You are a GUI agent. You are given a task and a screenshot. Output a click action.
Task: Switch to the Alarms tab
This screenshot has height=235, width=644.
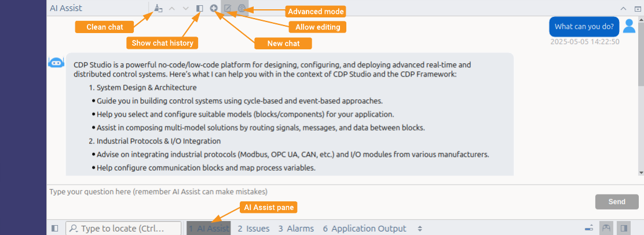(296, 229)
